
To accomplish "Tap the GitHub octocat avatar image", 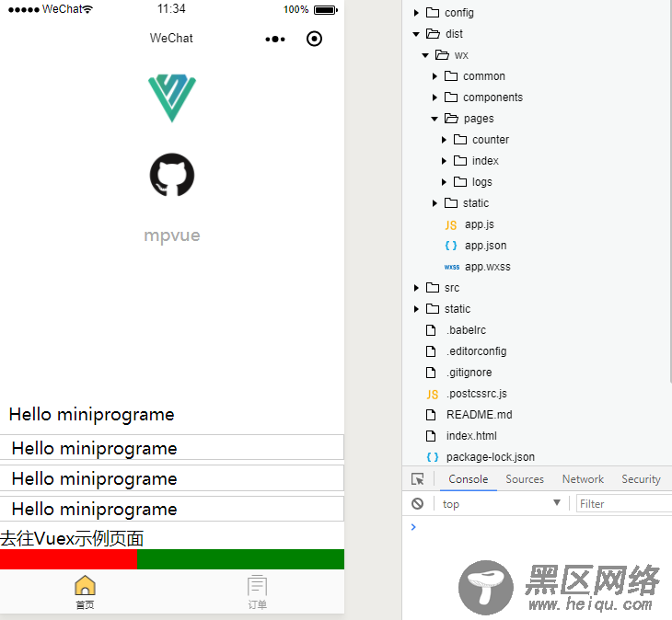I will point(172,175).
